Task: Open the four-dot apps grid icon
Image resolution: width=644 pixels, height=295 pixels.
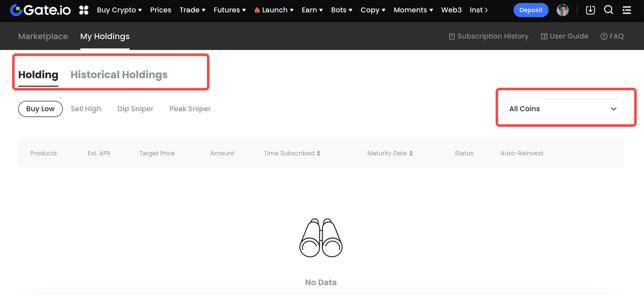Action: click(x=84, y=10)
